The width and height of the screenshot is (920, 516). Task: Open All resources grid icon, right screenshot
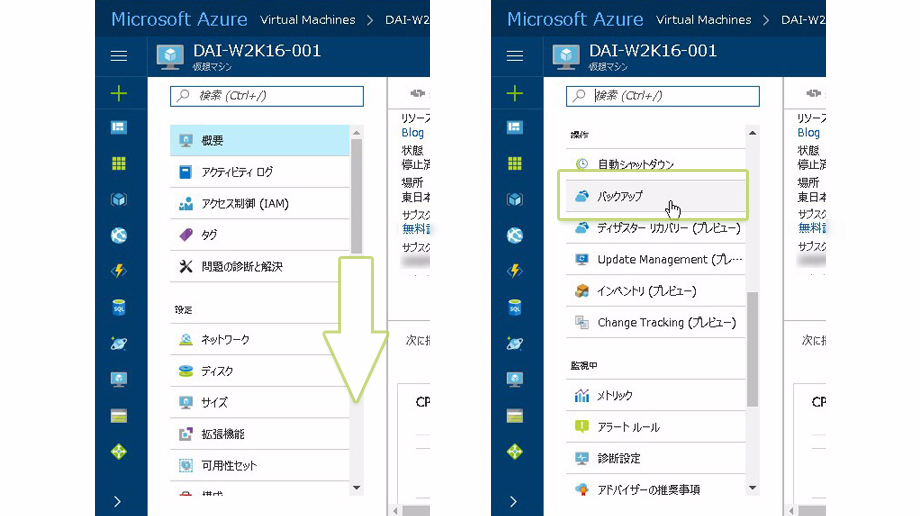point(515,163)
